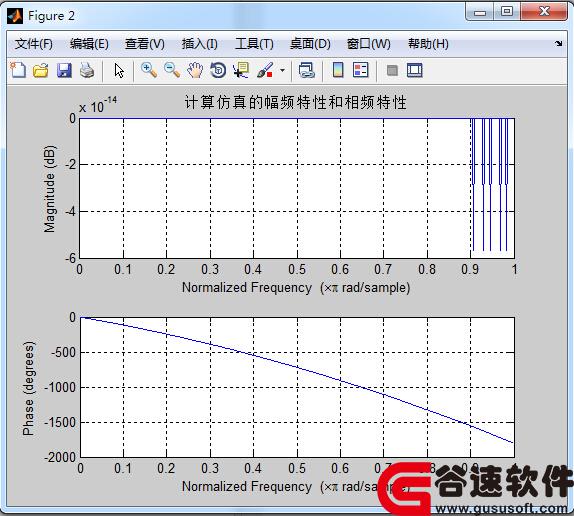Click the Phase (degrees) axis label

(x=28, y=388)
